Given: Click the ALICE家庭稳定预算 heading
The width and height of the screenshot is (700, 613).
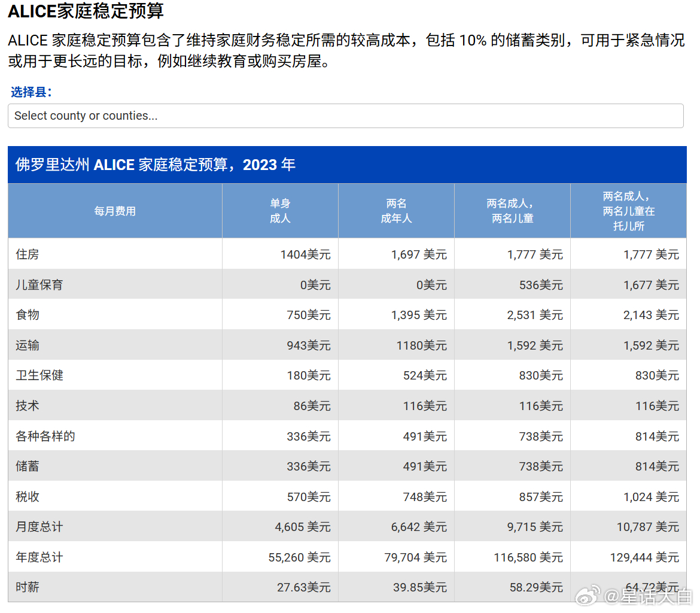Looking at the screenshot, I should coord(86,11).
